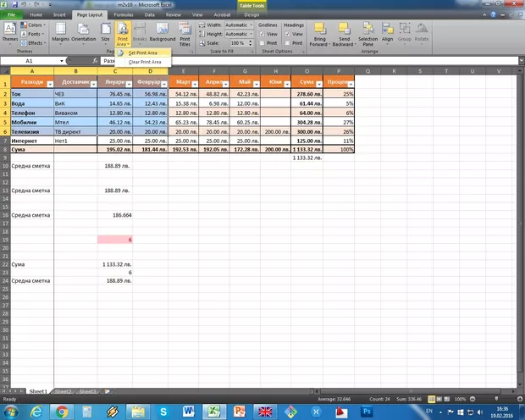
Task: Click the Orientation icon
Action: (x=84, y=33)
